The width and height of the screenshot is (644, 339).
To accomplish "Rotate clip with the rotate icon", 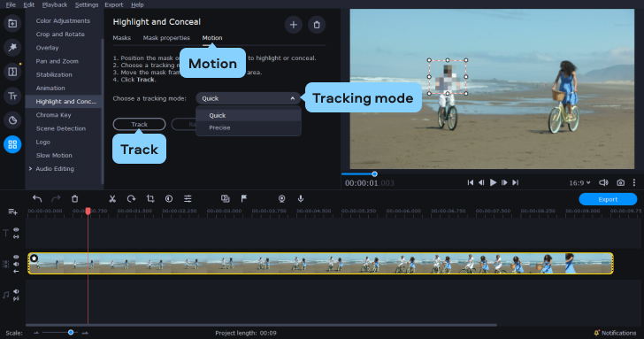I will pyautogui.click(x=131, y=199).
